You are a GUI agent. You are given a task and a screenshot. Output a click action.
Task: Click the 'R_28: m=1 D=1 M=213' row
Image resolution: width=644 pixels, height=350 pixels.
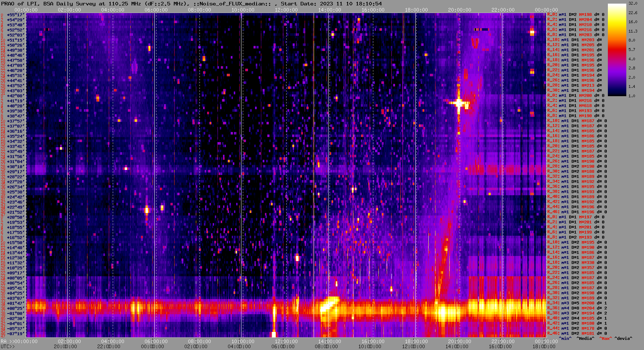[x=575, y=85]
